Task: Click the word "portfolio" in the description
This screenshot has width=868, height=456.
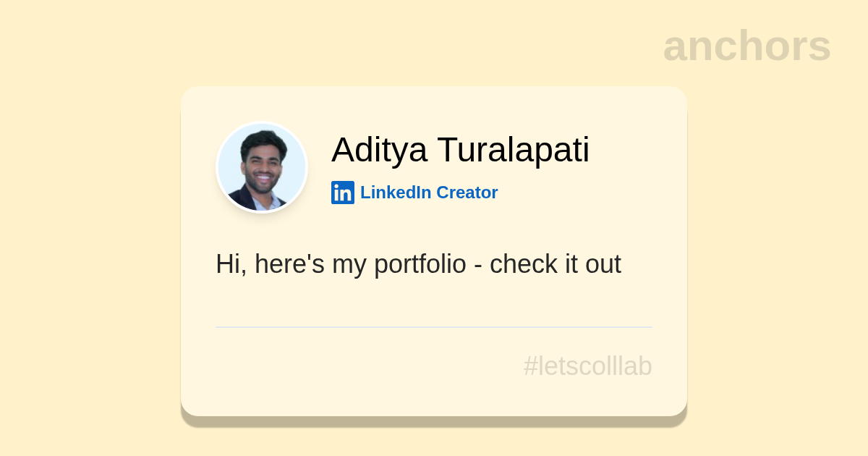Action: coord(420,265)
